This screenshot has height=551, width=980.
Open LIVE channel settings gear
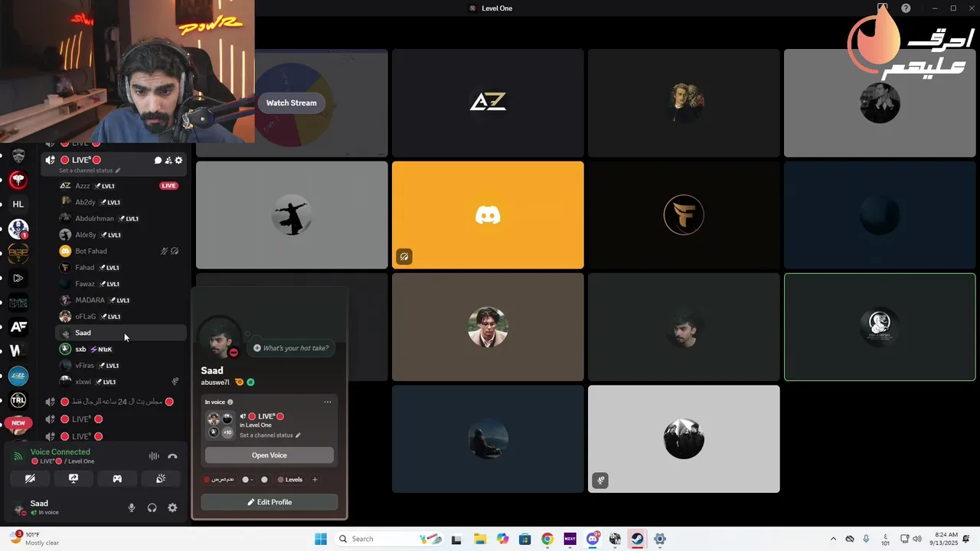pyautogui.click(x=178, y=161)
